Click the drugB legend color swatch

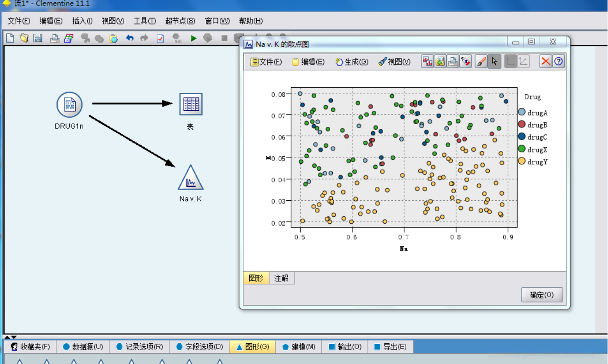pos(522,125)
